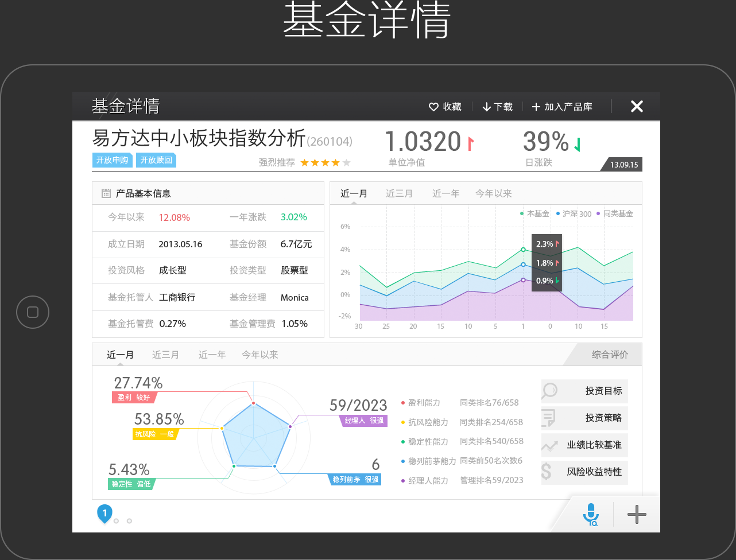Click the purple 经理人 很强 label
736x560 pixels.
coord(364,421)
